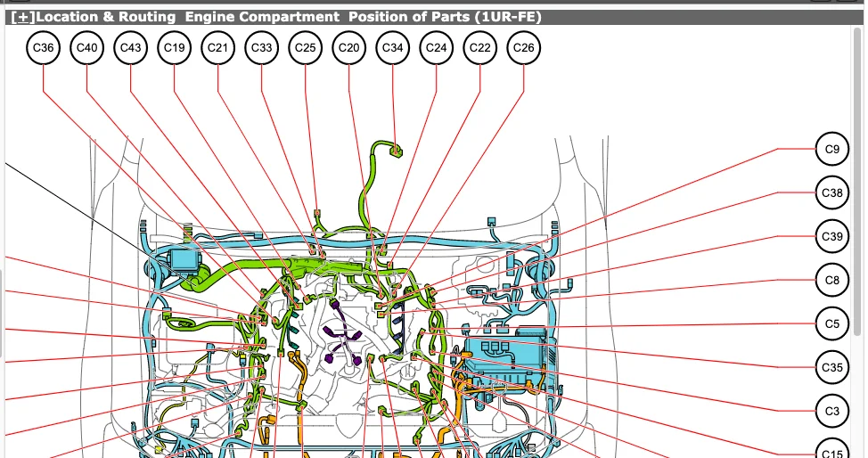Click the C33 connector circle

(x=261, y=48)
